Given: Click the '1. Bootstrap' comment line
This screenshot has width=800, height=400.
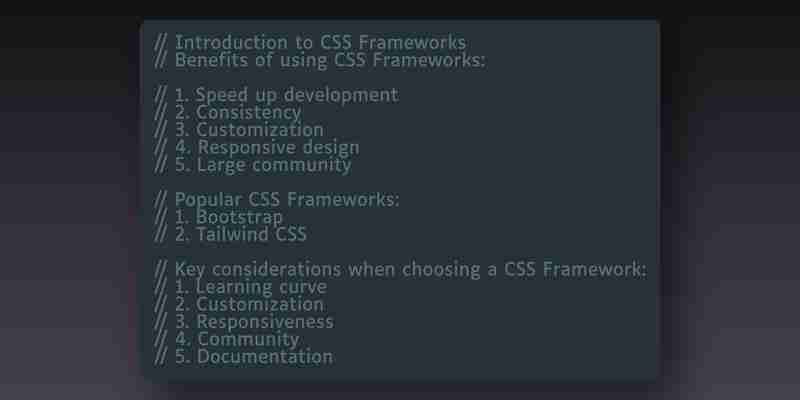Looking at the screenshot, I should (x=218, y=217).
